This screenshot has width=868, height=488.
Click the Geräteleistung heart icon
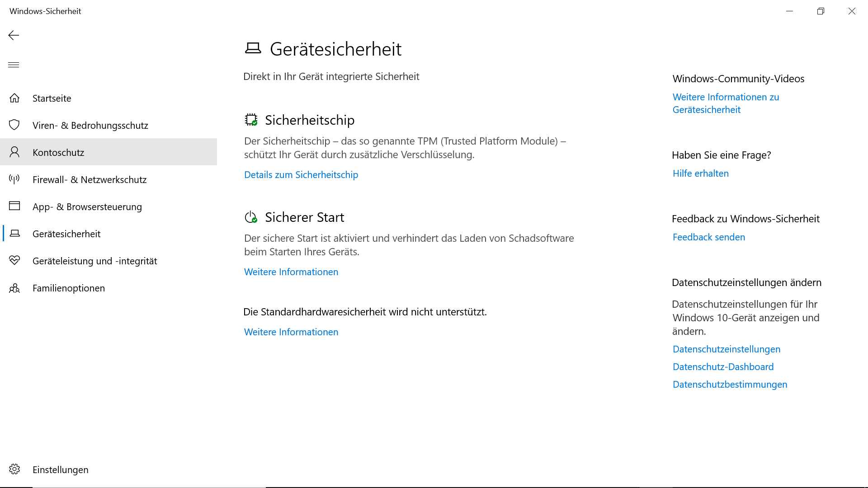click(14, 261)
